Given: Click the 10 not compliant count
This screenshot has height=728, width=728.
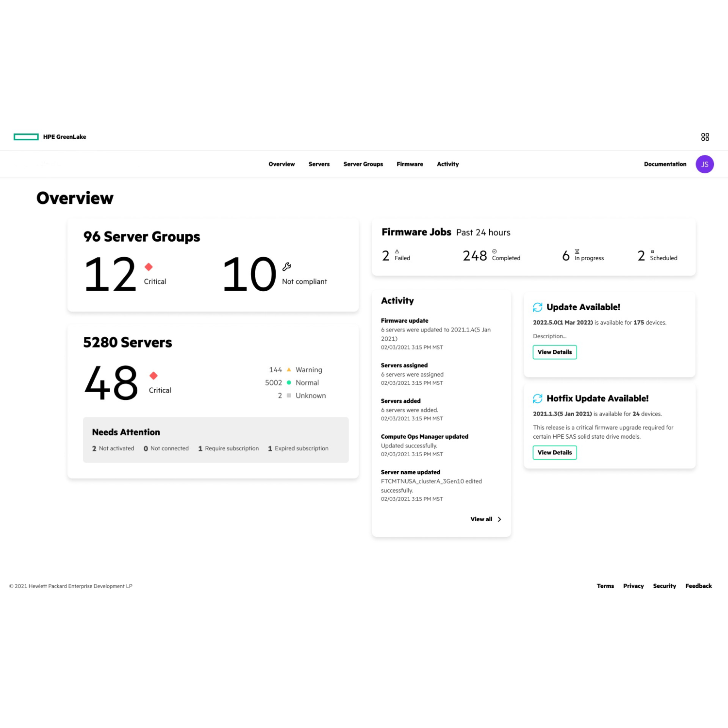Looking at the screenshot, I should click(249, 274).
